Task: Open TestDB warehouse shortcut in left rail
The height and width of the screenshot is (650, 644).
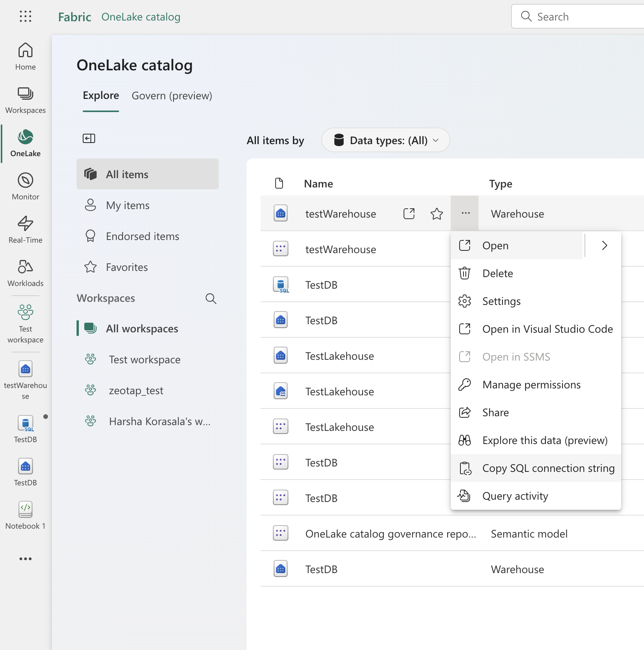Action: coord(26,472)
